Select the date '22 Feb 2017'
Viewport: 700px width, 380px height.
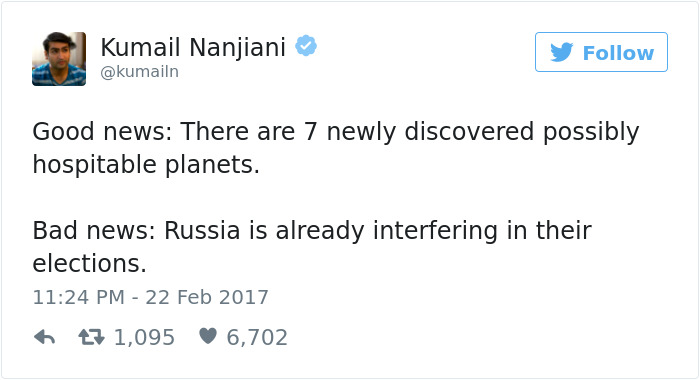pyautogui.click(x=207, y=297)
